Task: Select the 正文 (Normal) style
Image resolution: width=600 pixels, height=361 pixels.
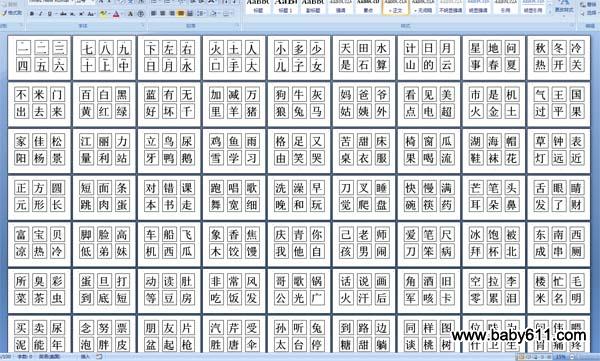Action: coord(396,7)
